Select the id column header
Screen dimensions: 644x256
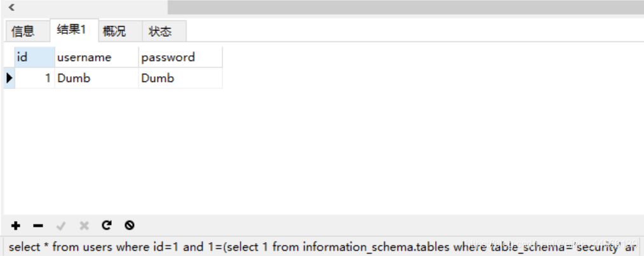pyautogui.click(x=34, y=57)
